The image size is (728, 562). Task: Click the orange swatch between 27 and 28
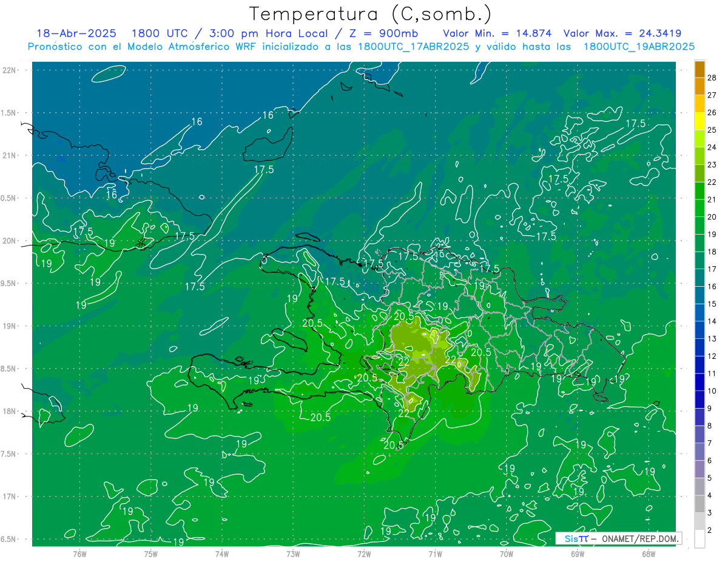coord(699,86)
